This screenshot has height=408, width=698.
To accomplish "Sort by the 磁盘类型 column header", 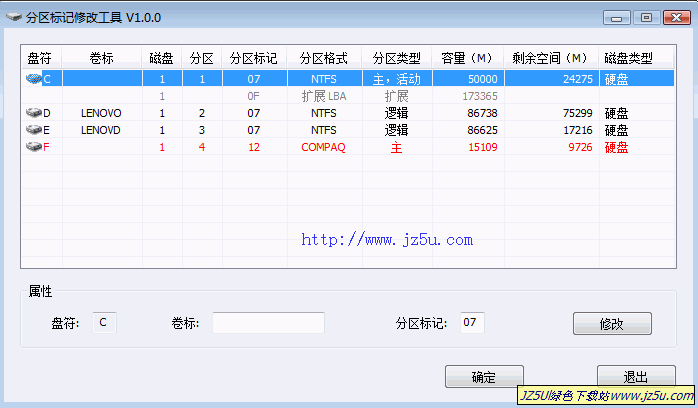I will (637, 58).
